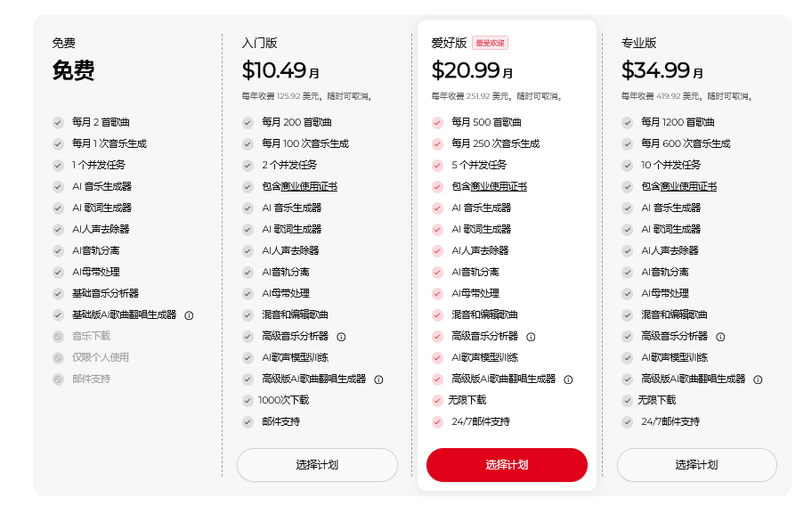Click pink check icon beside 爱好版 无限下载
This screenshot has width=812, height=506.
point(437,401)
